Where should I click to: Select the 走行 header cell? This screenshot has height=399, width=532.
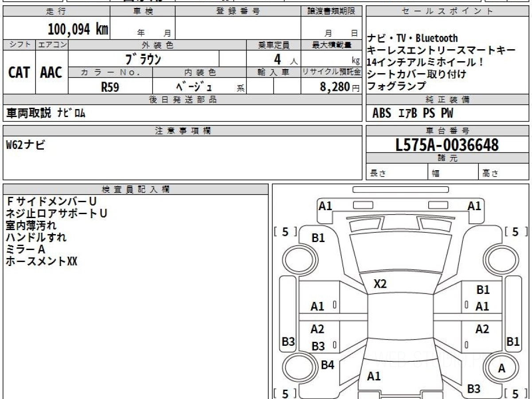click(56, 12)
